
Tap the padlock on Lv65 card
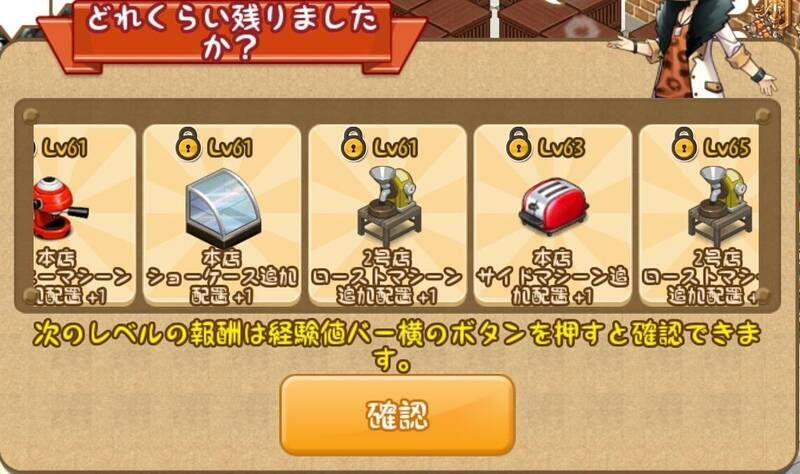(684, 143)
